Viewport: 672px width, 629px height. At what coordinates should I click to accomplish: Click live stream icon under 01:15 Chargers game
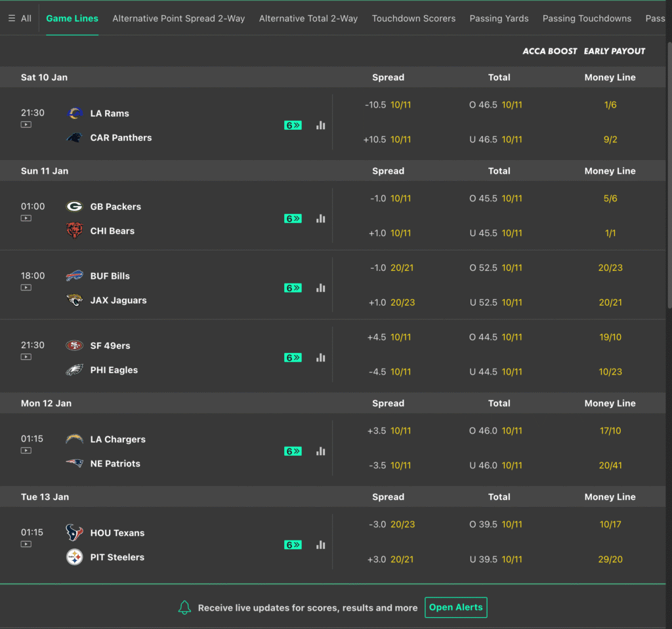(26, 451)
